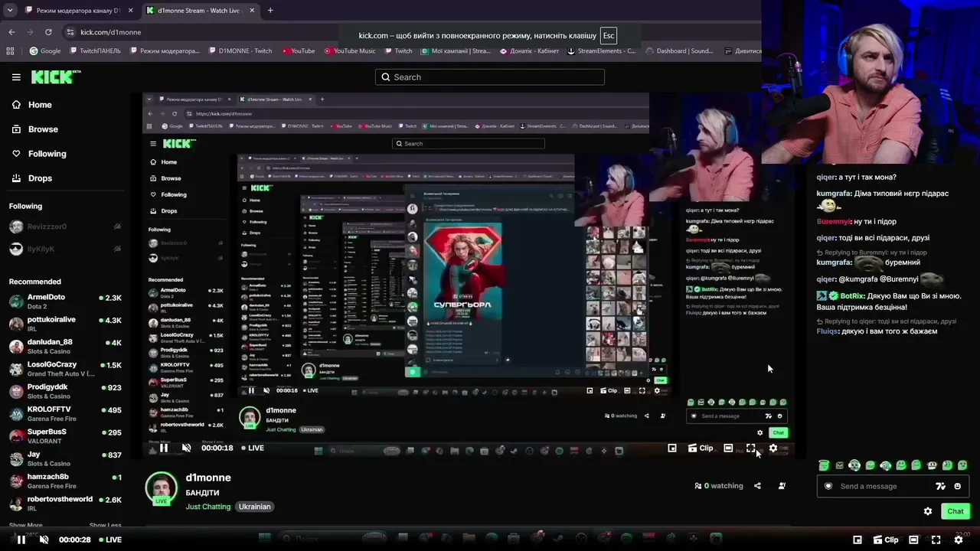
Task: Open player settings gear in the 00:00:28 bar
Action: pos(958,540)
